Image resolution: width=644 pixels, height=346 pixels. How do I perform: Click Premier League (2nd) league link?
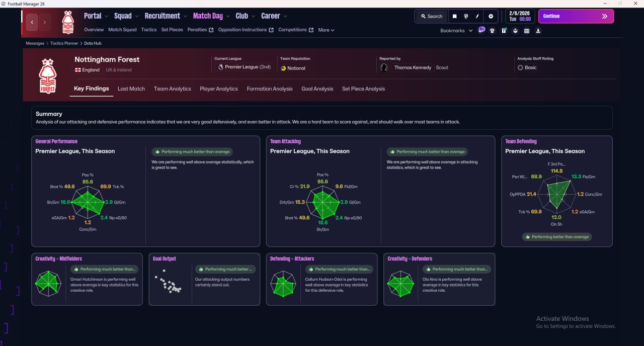[x=248, y=67]
